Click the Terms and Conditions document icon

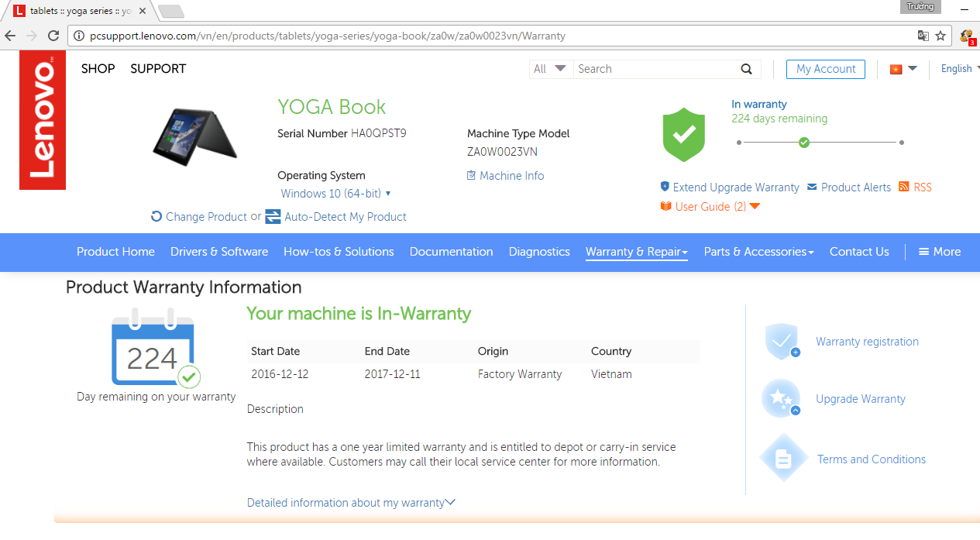click(x=782, y=459)
